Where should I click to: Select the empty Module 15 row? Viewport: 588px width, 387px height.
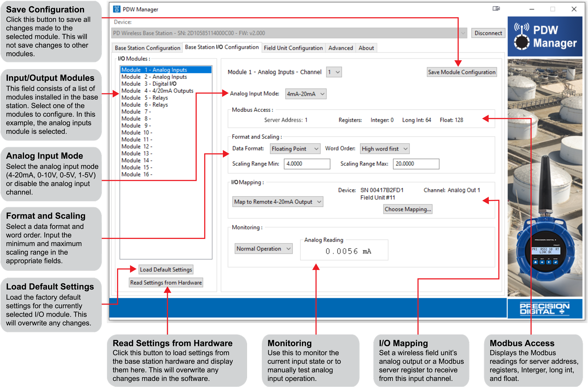166,167
